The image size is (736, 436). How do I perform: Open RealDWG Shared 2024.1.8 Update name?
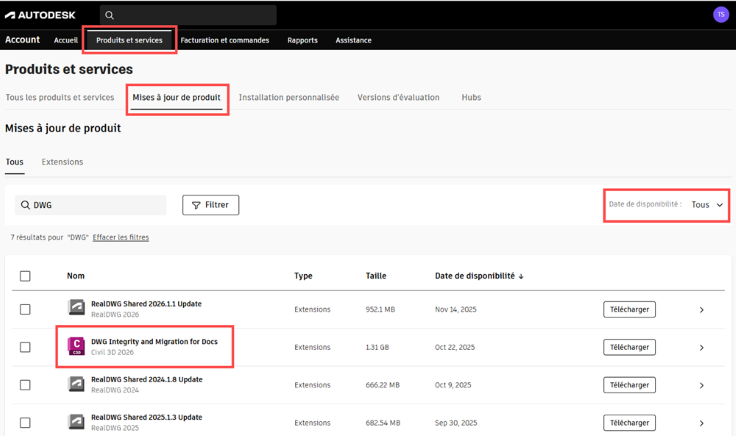[x=147, y=379]
